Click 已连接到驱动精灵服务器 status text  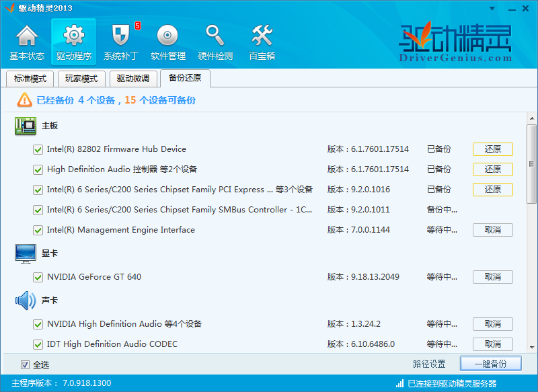pyautogui.click(x=452, y=383)
